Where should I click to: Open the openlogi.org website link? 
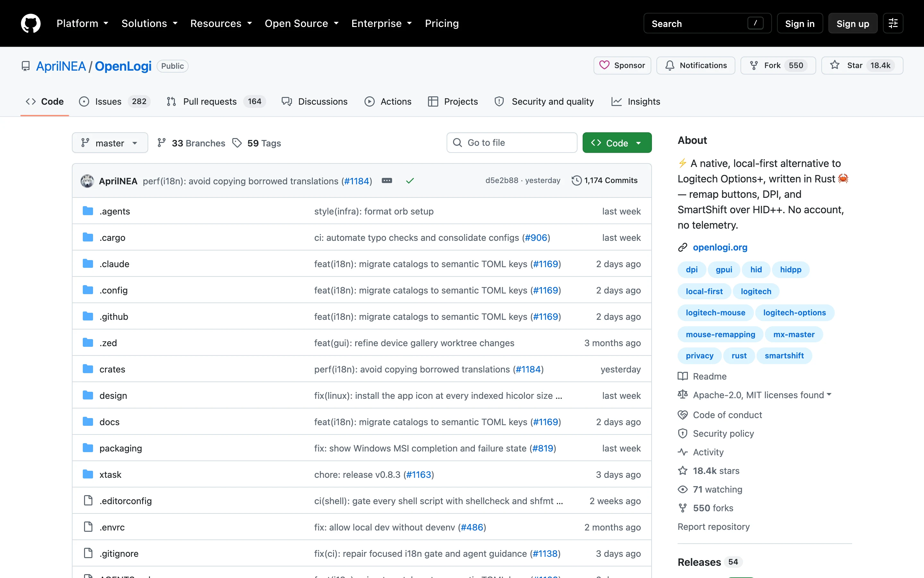(x=720, y=247)
